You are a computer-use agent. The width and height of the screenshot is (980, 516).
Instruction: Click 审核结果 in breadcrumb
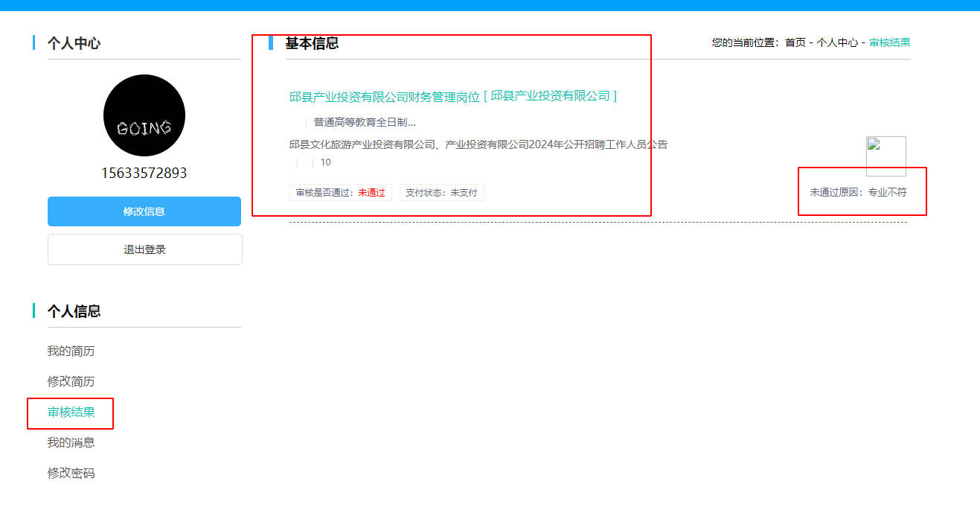890,42
